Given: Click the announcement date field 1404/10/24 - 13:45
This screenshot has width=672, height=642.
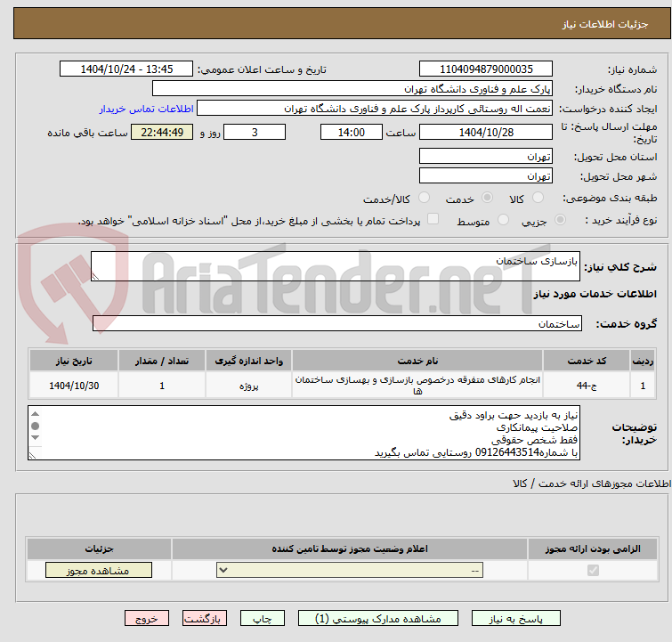Looking at the screenshot, I should point(126,69).
